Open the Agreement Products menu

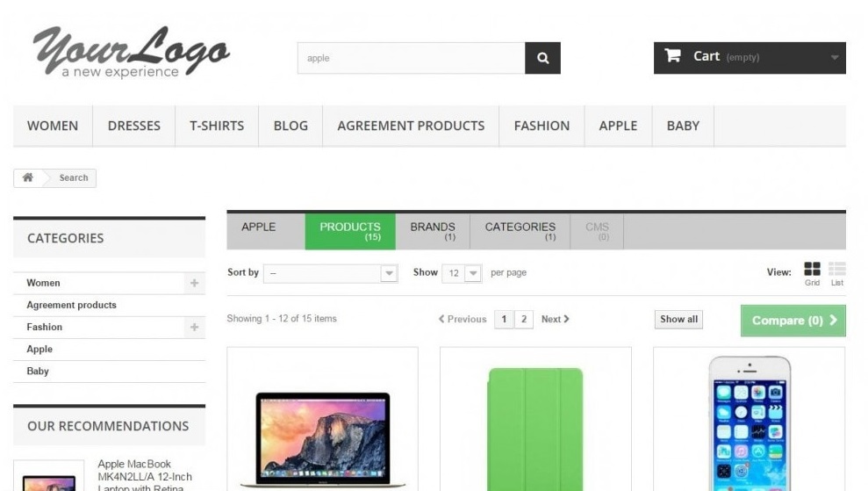pos(411,126)
